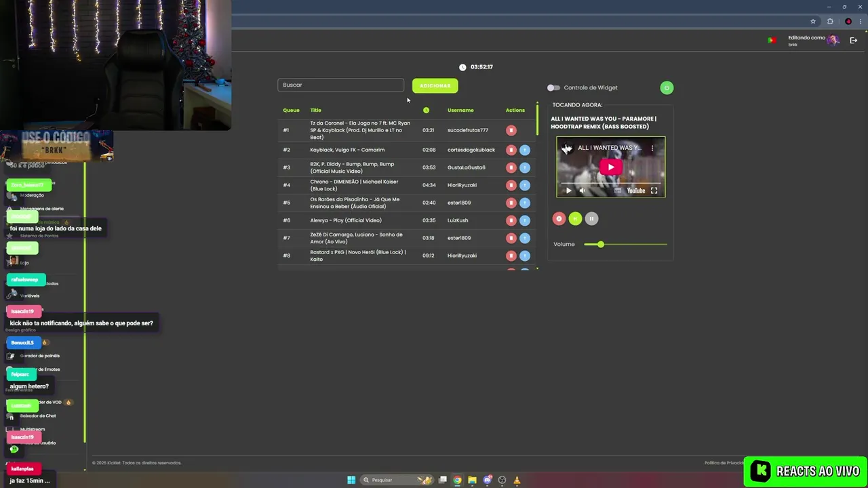Open the Multistream sidebar item
This screenshot has width=868, height=488.
point(33,429)
